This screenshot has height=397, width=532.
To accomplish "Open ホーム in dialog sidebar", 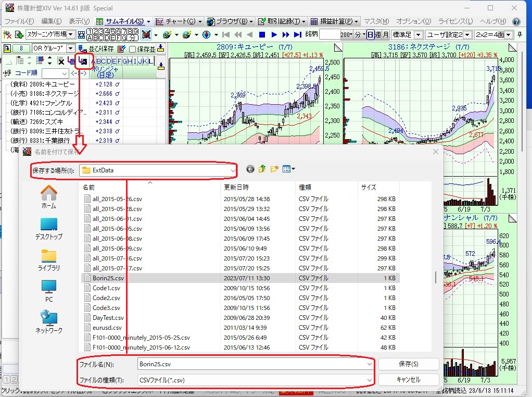I will coord(48,197).
